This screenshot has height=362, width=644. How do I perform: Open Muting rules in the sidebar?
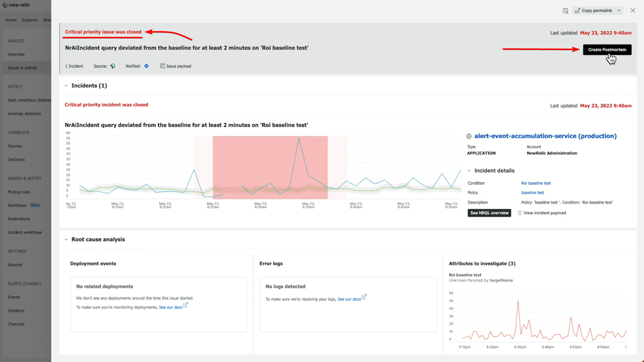pos(19,192)
